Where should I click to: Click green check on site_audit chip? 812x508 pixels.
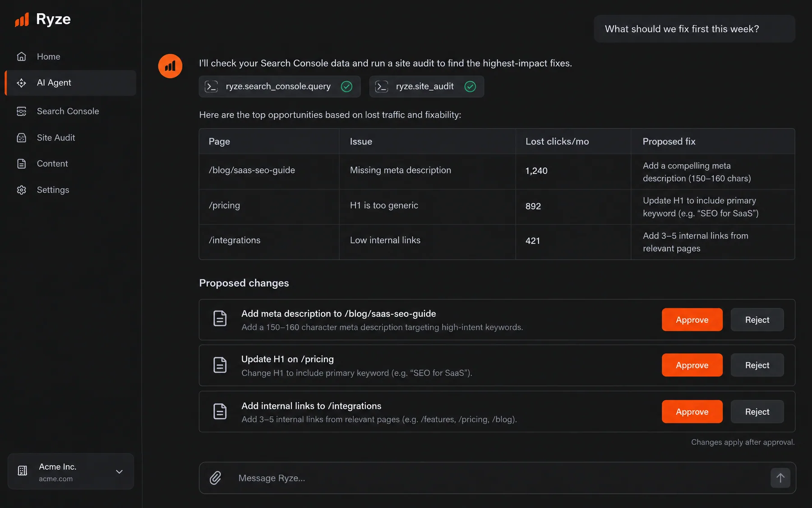tap(470, 86)
